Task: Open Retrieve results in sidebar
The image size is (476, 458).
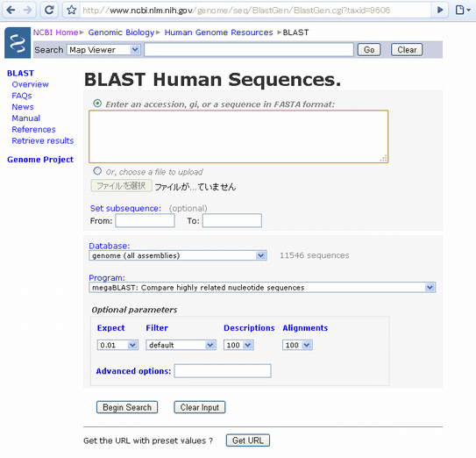Action: coord(43,140)
